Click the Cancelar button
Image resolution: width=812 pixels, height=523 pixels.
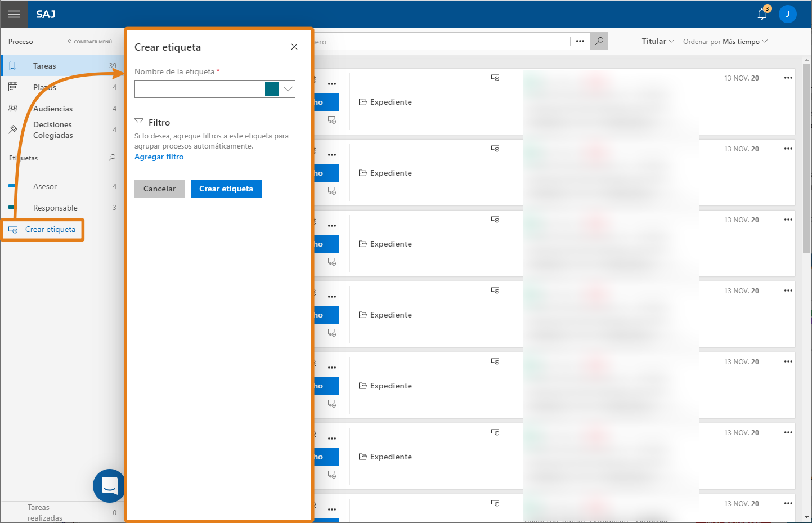coord(160,189)
